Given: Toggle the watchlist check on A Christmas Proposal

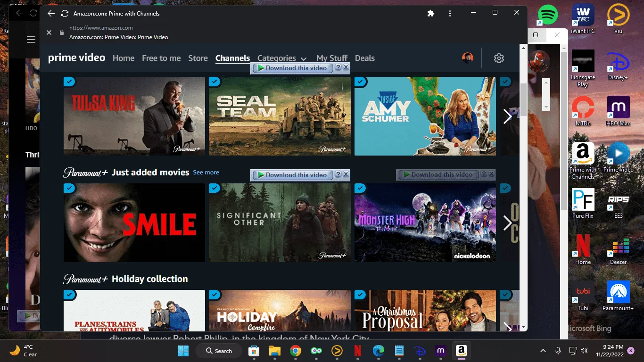Looking at the screenshot, I should click(x=360, y=295).
